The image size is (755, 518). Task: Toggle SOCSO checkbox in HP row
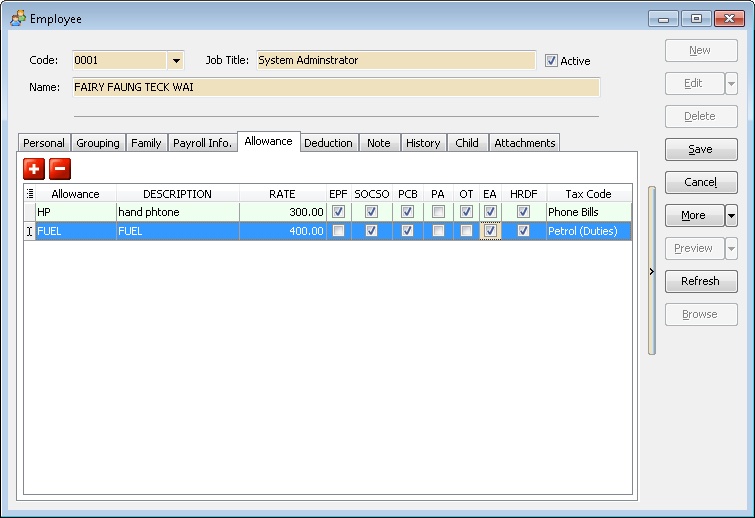point(371,212)
